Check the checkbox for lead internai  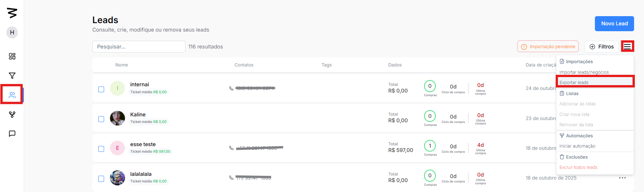click(101, 89)
